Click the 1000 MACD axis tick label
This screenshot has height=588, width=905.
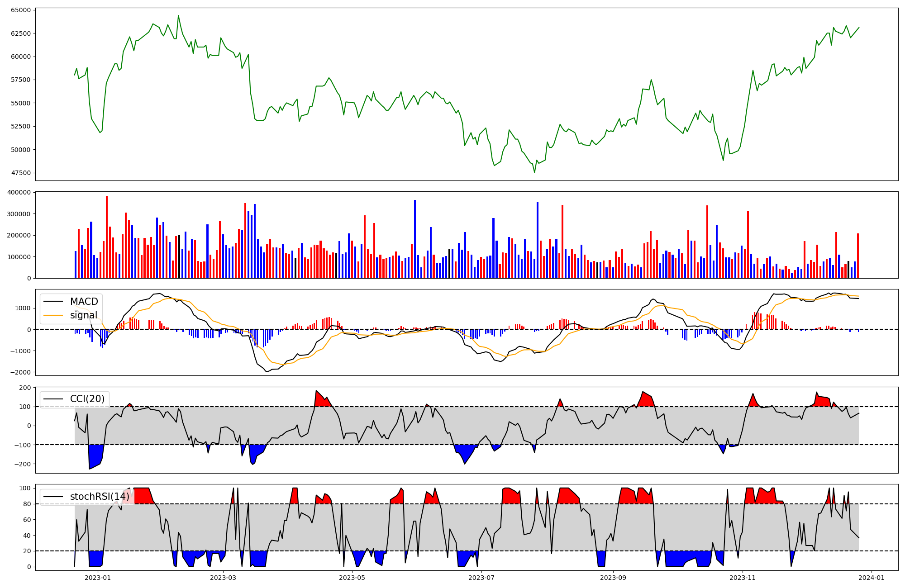coord(23,308)
